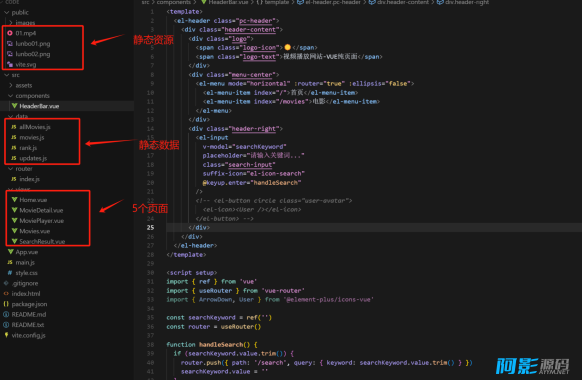
Task: Collapse the src folder chevron
Action: pos(6,75)
